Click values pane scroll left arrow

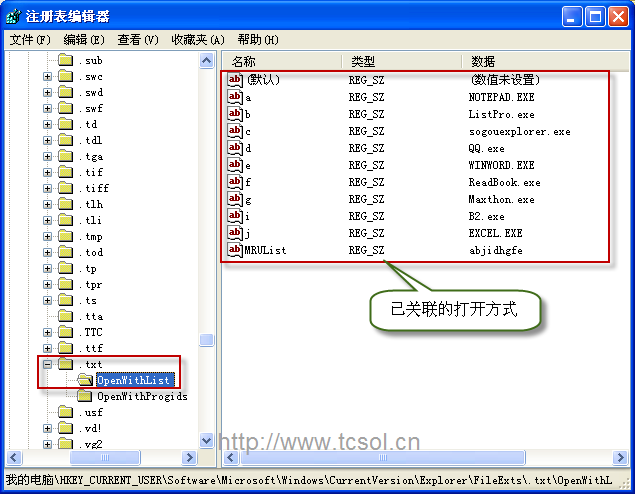230,458
